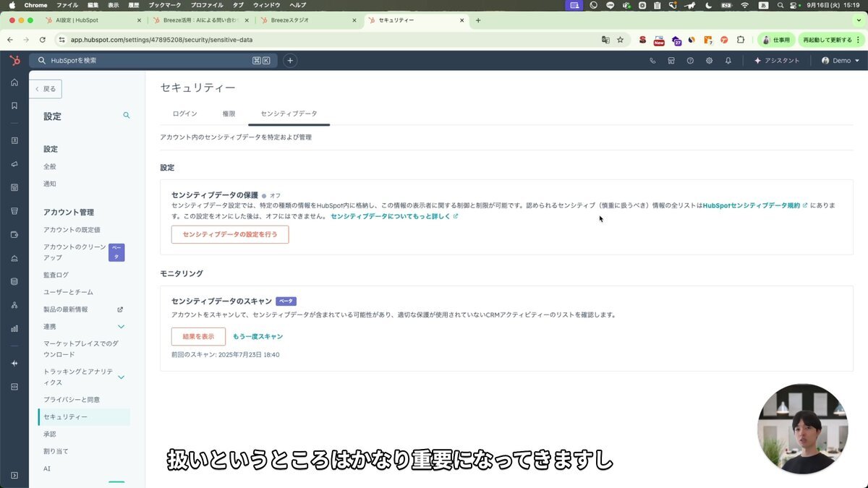Image resolution: width=868 pixels, height=488 pixels.
Task: Open the calling phone icon in header
Action: [x=652, y=61]
